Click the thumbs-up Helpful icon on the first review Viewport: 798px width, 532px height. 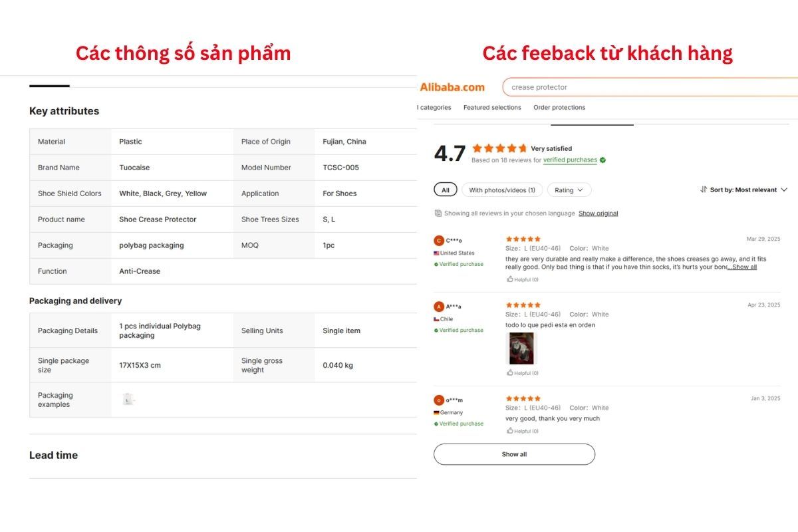[x=509, y=279]
